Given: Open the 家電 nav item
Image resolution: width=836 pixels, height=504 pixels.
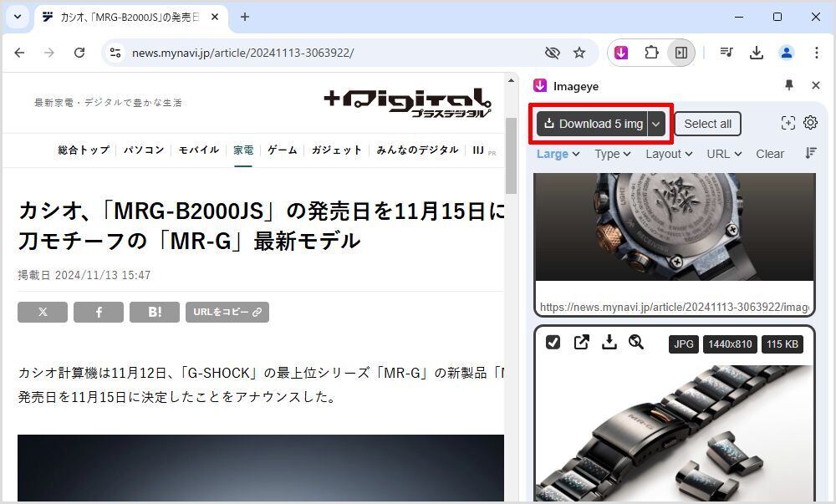Looking at the screenshot, I should point(243,150).
